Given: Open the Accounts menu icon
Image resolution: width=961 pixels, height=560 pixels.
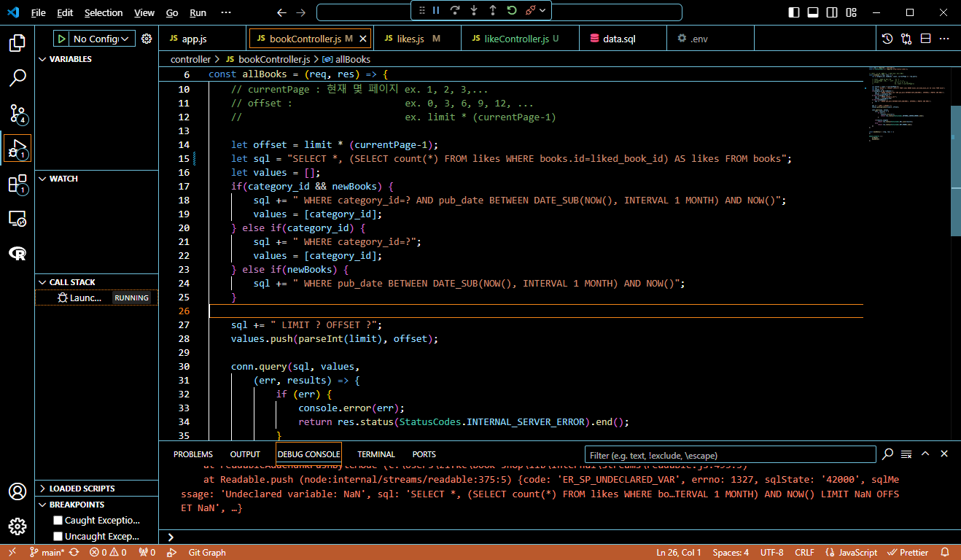Looking at the screenshot, I should (17, 491).
